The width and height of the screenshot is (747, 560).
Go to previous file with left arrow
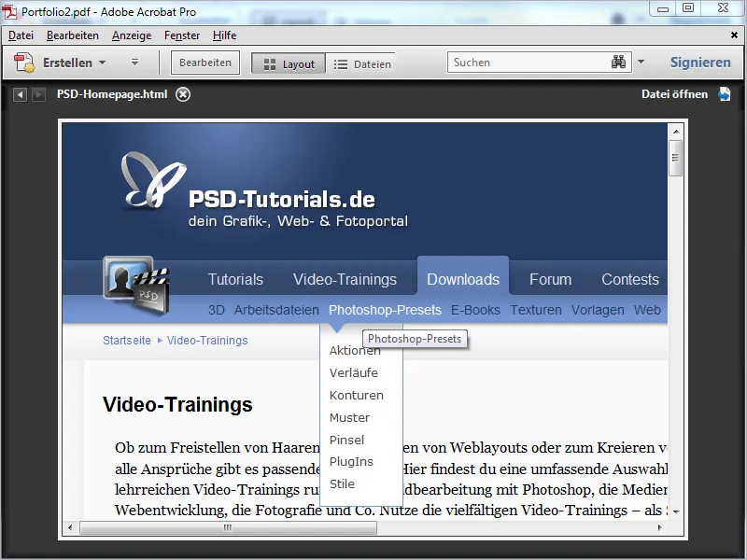20,95
